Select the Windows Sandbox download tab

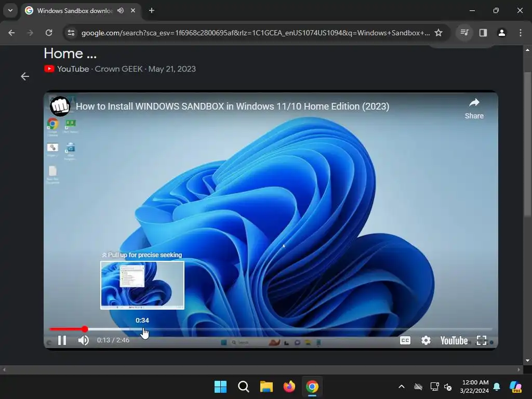[75, 11]
